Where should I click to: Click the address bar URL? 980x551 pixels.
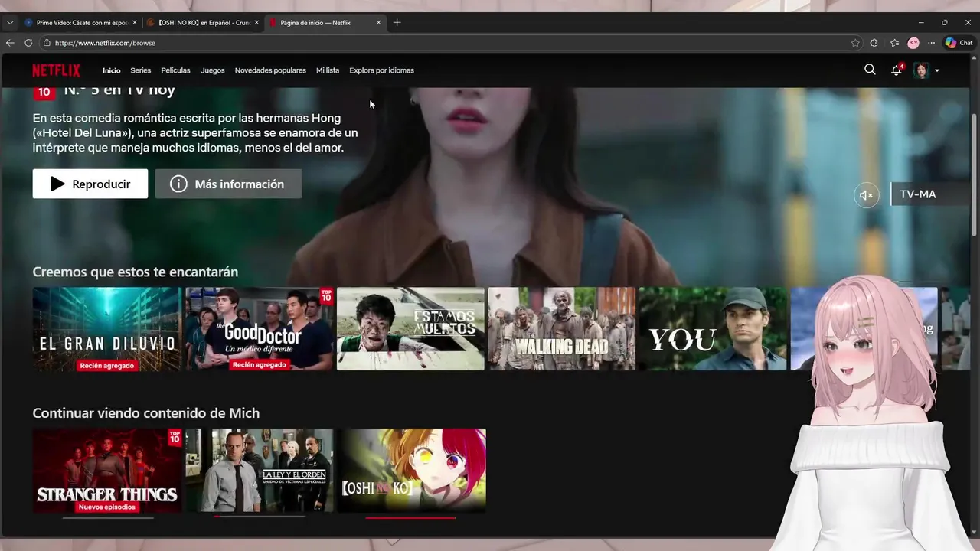tap(105, 44)
